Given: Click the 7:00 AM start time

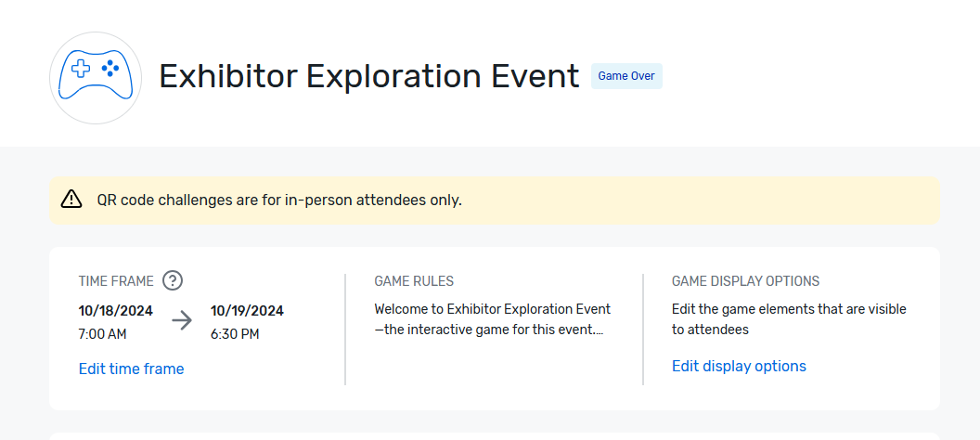Looking at the screenshot, I should pos(102,334).
